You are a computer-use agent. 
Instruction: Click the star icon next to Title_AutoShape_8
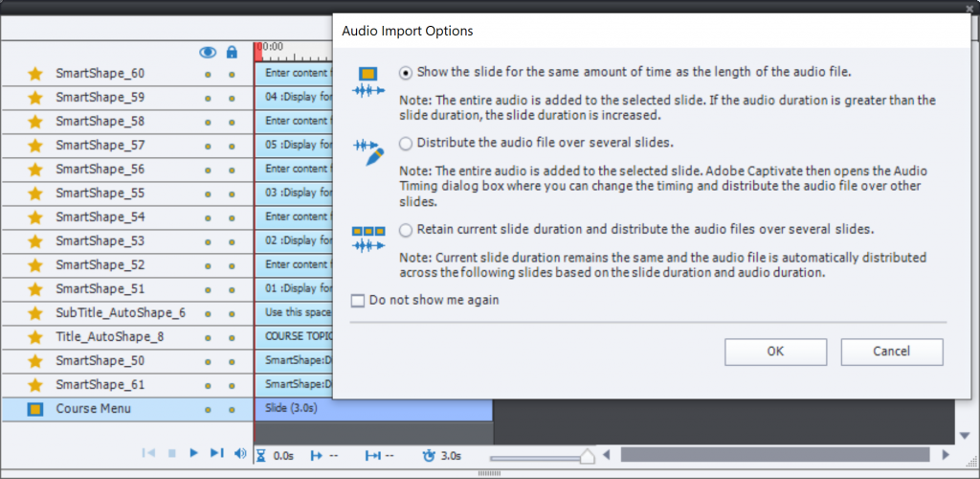pos(35,337)
